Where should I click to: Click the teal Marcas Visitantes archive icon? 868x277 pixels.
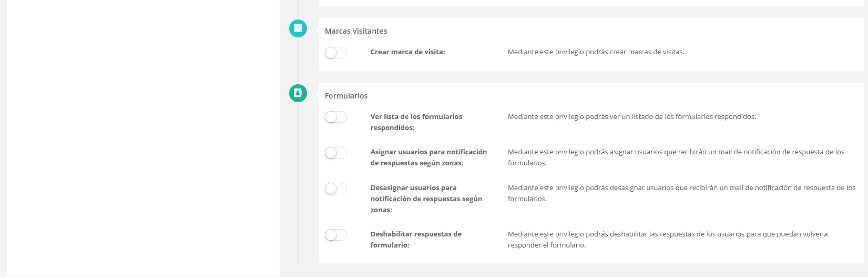point(298,28)
